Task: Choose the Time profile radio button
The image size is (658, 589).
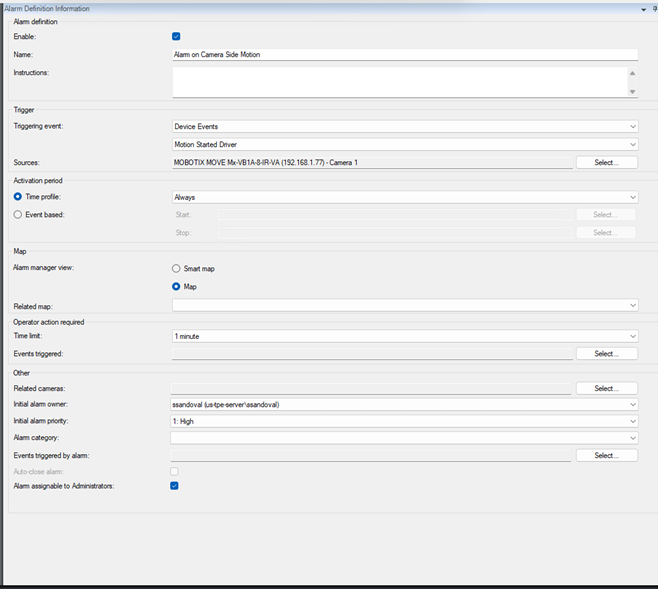Action: point(18,196)
